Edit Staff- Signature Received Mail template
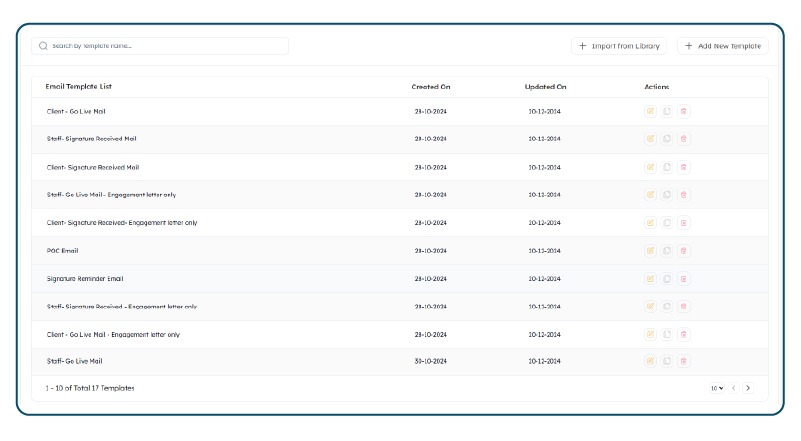This screenshot has width=801, height=441. click(x=650, y=138)
